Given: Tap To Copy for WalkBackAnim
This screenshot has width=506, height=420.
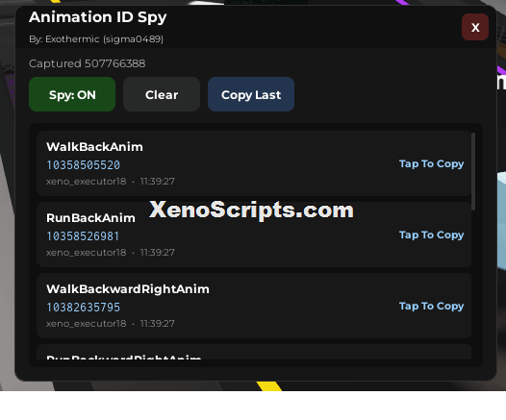Looking at the screenshot, I should [x=432, y=163].
